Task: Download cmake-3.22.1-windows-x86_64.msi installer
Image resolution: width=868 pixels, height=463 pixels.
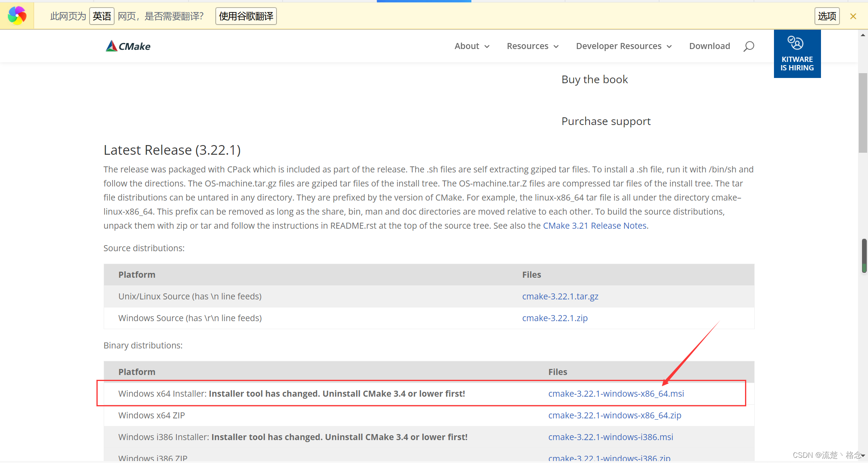Action: pos(616,394)
